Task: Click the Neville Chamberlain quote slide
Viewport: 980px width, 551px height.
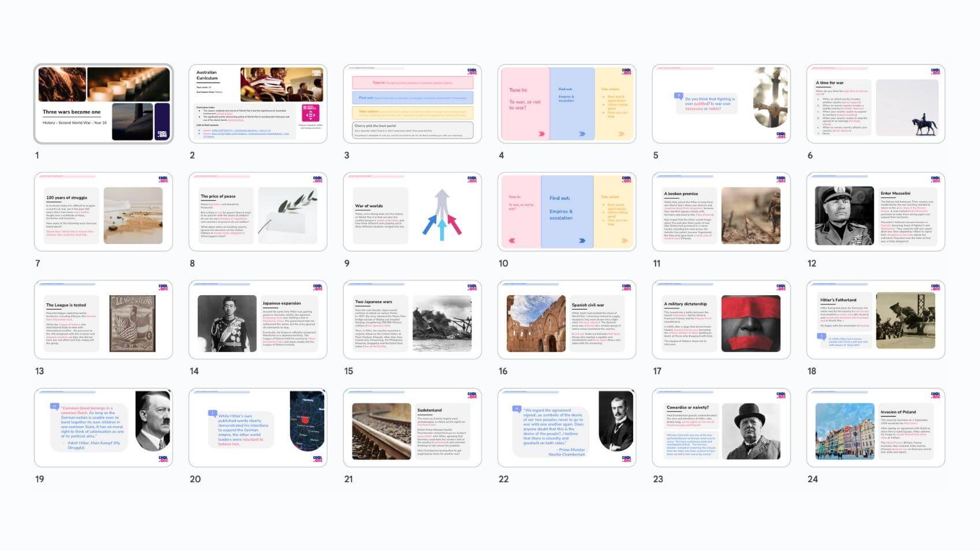Action: (x=566, y=428)
